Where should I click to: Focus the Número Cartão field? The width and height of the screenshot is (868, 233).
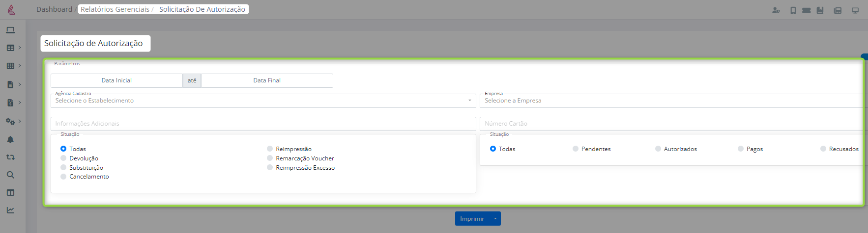pos(673,124)
